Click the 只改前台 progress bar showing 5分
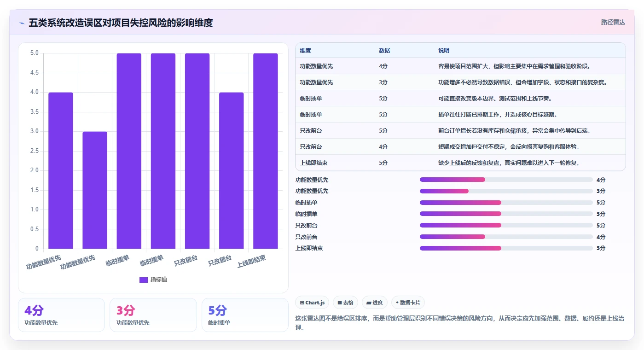Screen dimensions: 644x350 coord(506,225)
